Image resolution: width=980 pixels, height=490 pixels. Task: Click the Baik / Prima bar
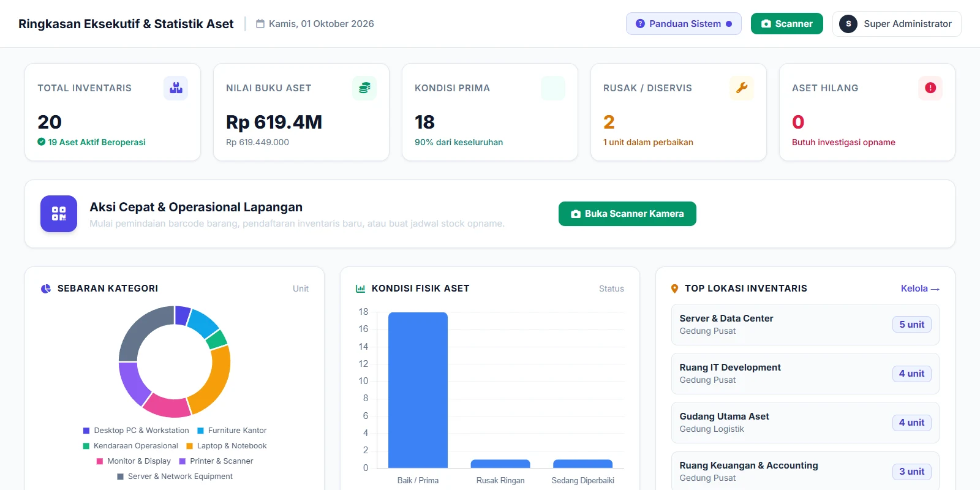418,390
